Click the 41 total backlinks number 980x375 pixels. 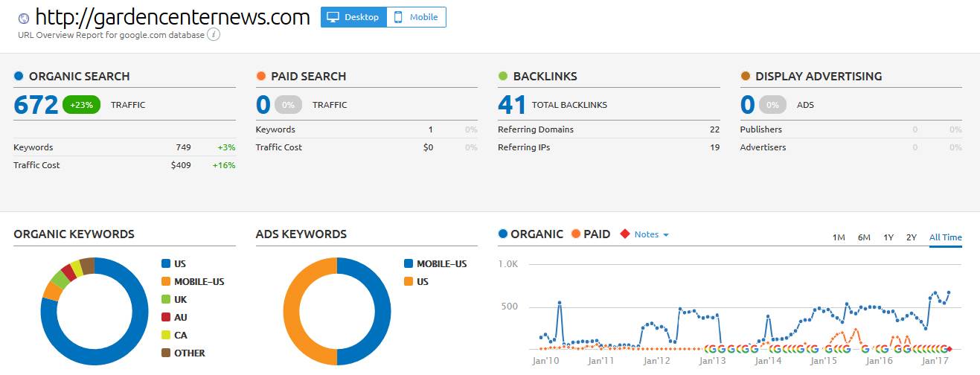512,105
